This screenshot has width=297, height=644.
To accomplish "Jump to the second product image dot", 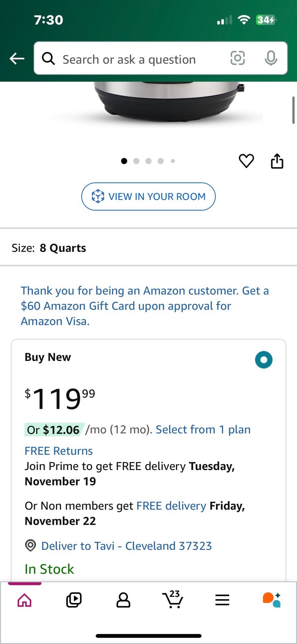I will (x=136, y=161).
